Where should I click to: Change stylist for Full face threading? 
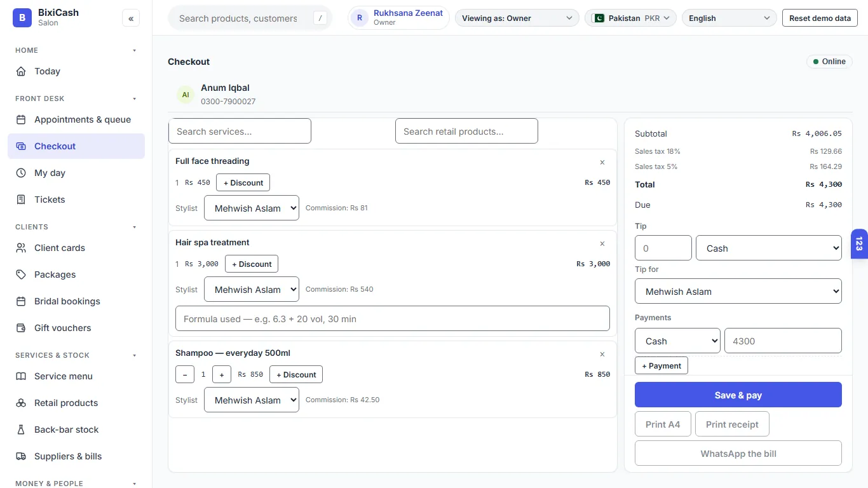252,208
